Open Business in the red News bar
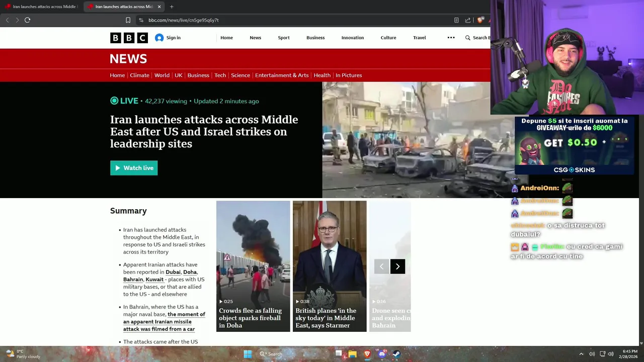 point(198,75)
